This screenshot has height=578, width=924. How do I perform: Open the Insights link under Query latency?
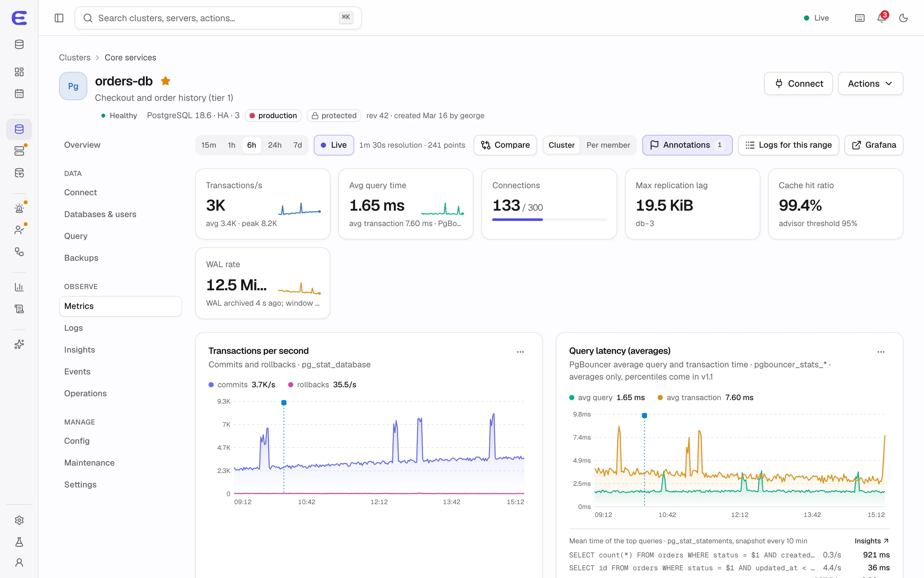pos(871,541)
